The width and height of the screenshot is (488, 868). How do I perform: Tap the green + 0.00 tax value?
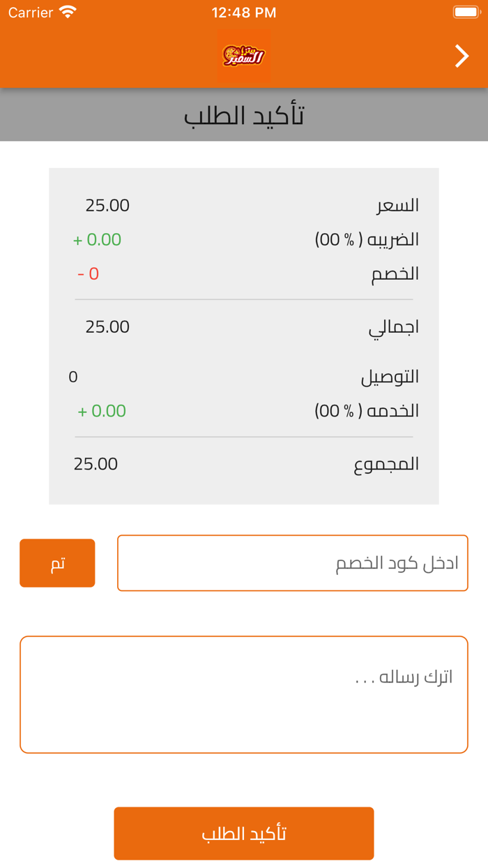tap(96, 239)
